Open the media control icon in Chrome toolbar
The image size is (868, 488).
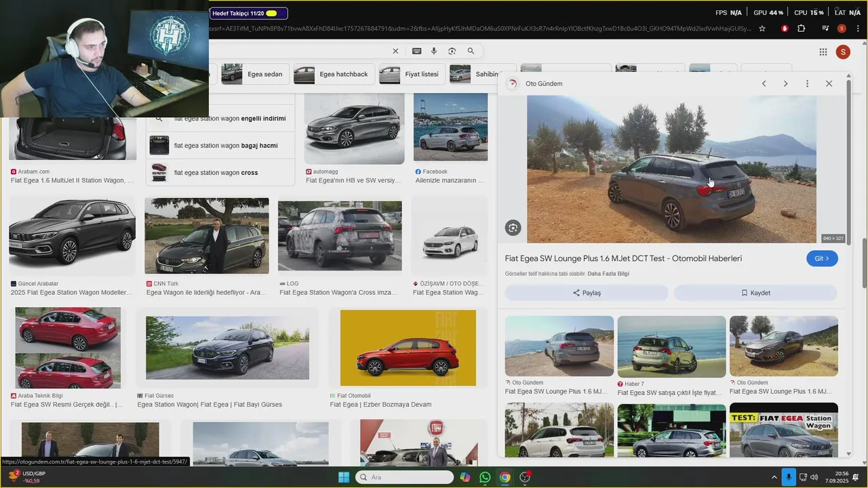point(825,28)
